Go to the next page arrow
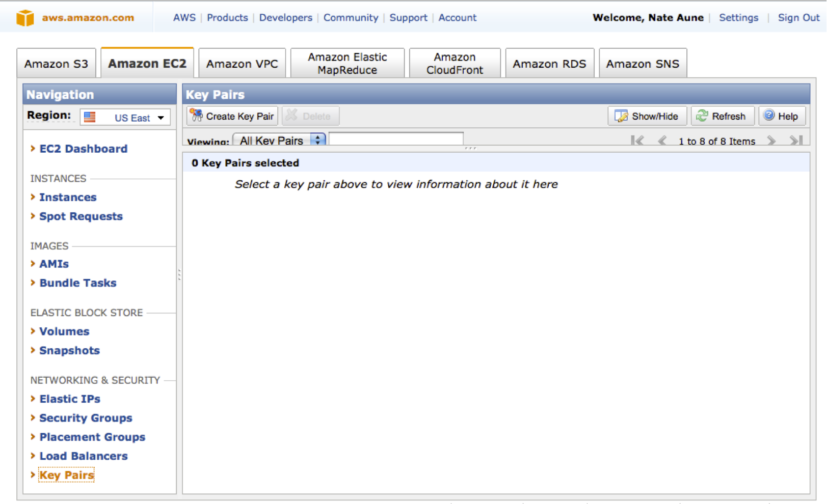 tap(771, 141)
